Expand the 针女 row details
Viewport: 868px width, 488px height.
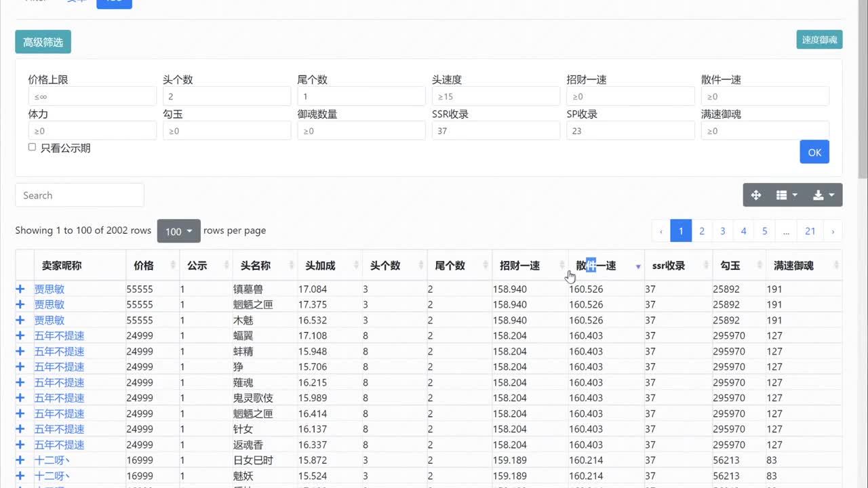pos(20,429)
